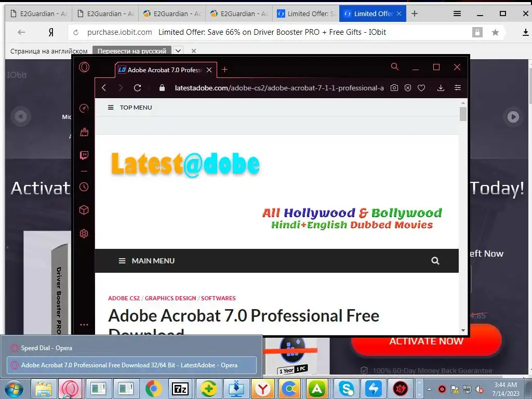Open Opera easy setup sliders icon
Screen dimensions: 532x399
457,88
